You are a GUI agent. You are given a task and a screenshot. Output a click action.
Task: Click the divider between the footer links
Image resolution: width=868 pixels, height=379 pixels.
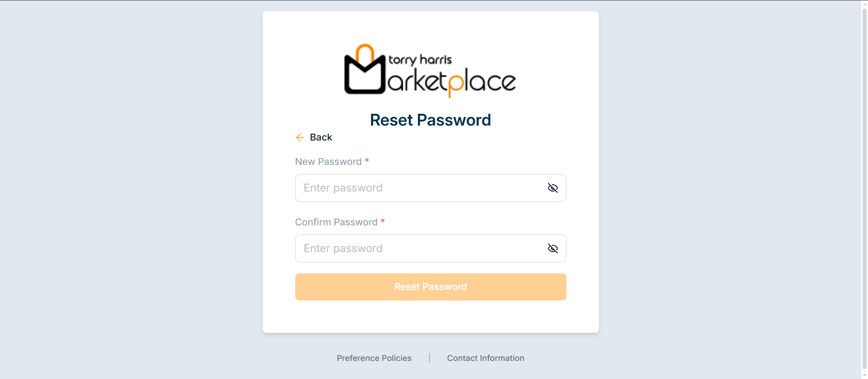[429, 358]
